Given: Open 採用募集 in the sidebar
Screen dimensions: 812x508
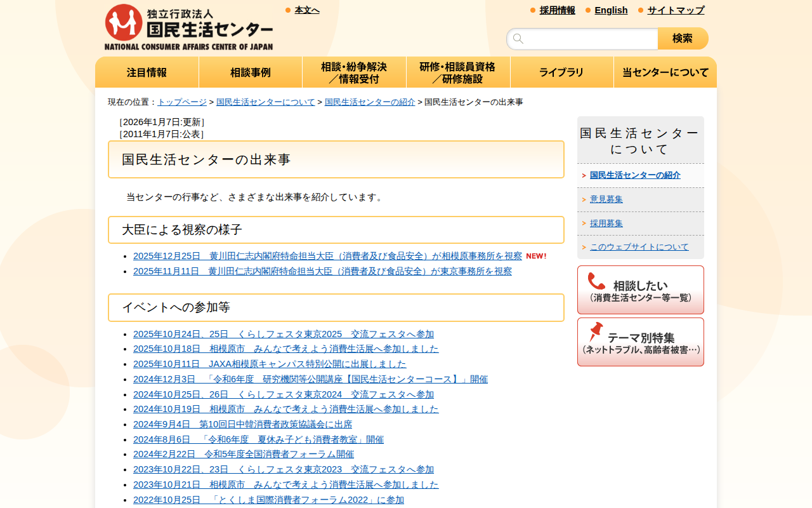Looking at the screenshot, I should click(606, 224).
